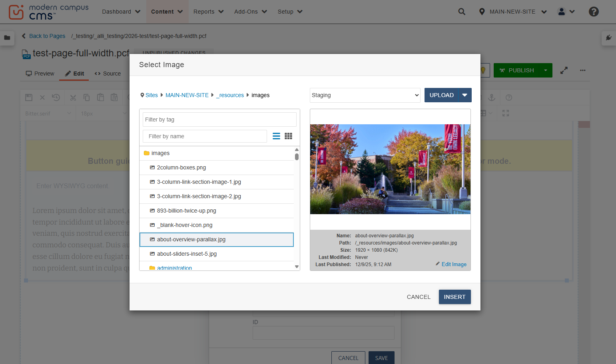Select about-sliders-inset-5.jpg file
This screenshot has height=364, width=616.
click(217, 254)
